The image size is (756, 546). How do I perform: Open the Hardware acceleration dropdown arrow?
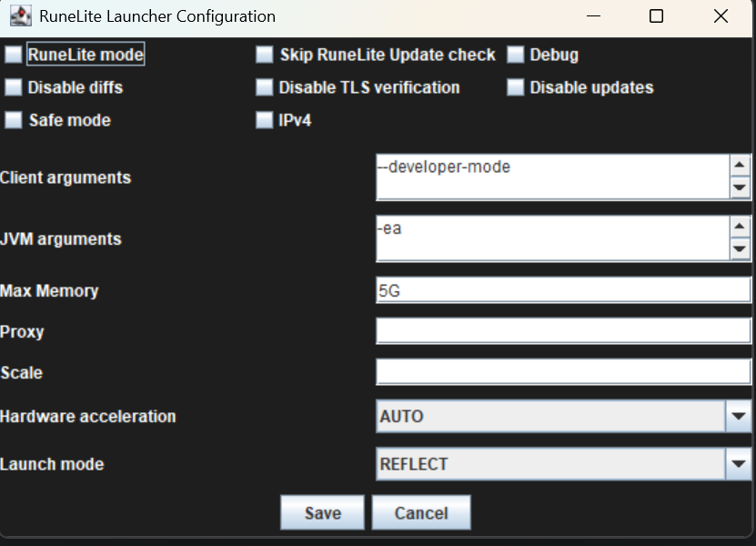pyautogui.click(x=739, y=416)
